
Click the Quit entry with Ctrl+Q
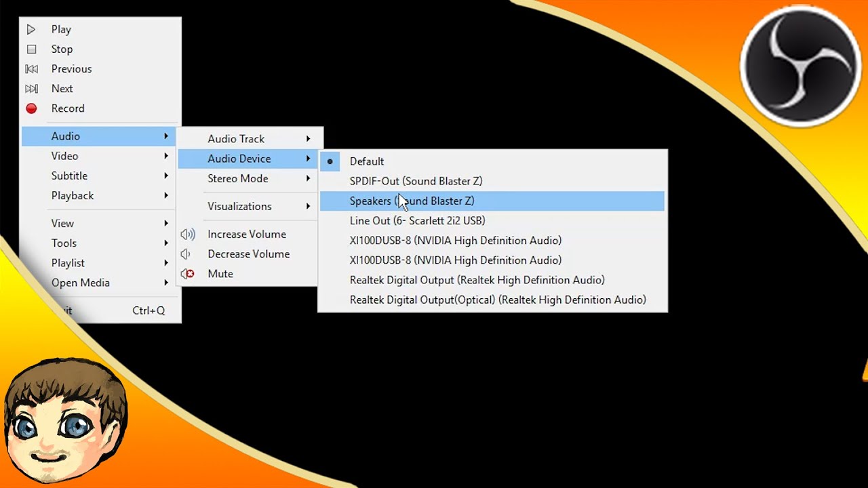[100, 310]
